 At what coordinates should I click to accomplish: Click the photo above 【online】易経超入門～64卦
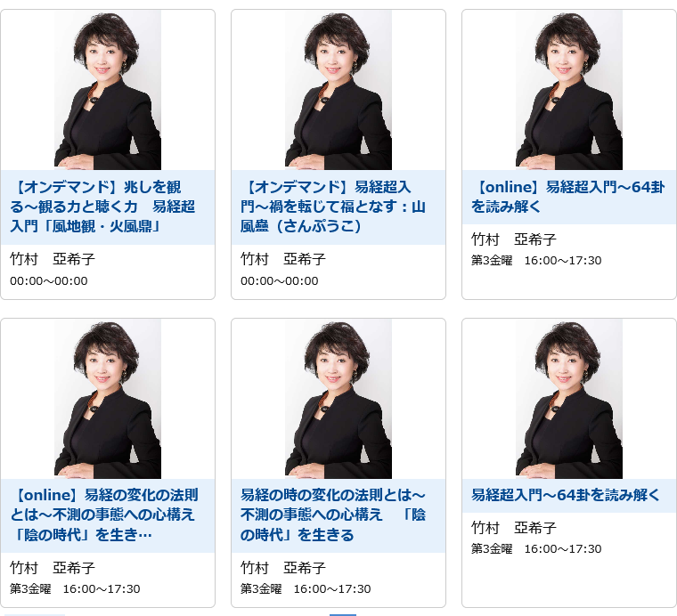point(569,90)
